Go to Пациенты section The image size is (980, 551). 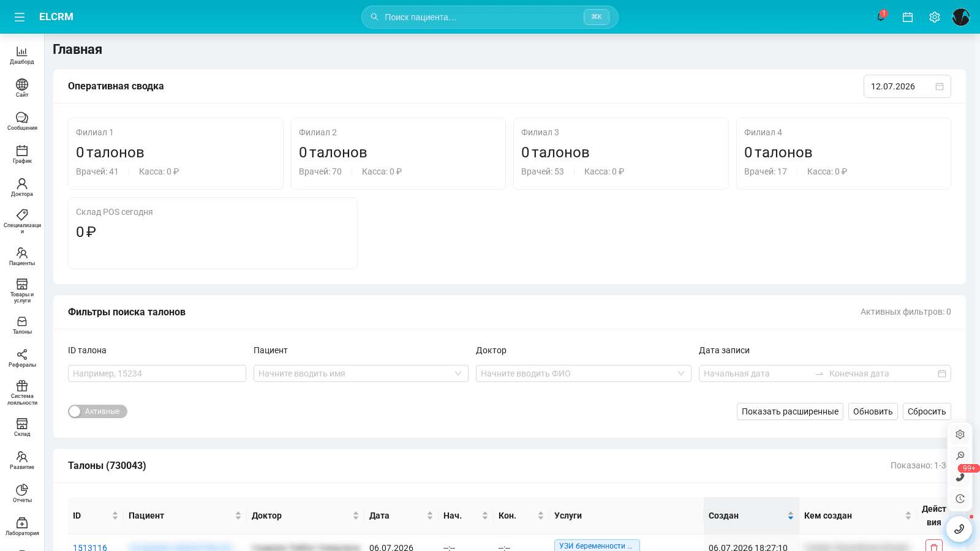pos(22,257)
